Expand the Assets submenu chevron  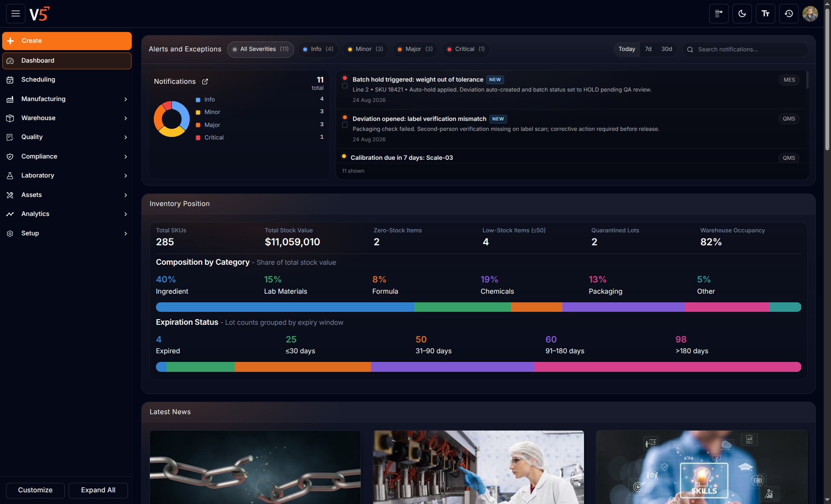coord(126,195)
